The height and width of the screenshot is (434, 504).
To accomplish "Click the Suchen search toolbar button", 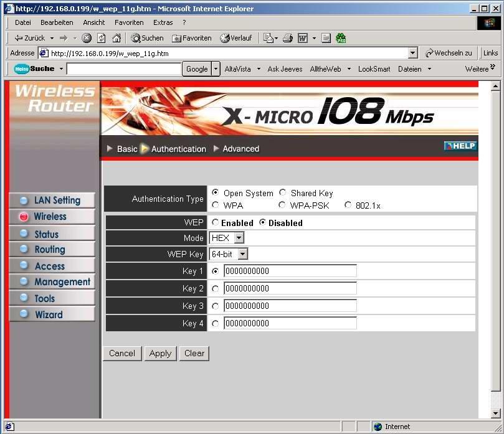I will [x=147, y=38].
